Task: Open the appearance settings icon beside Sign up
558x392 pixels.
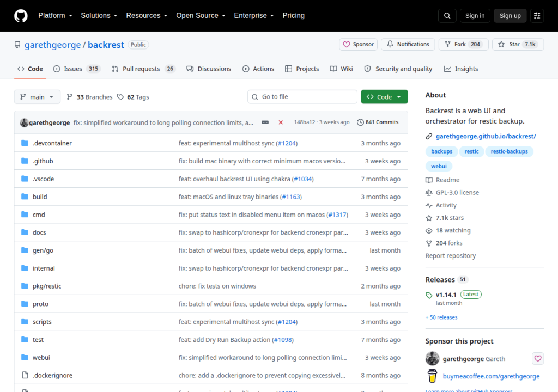Action: 537,16
